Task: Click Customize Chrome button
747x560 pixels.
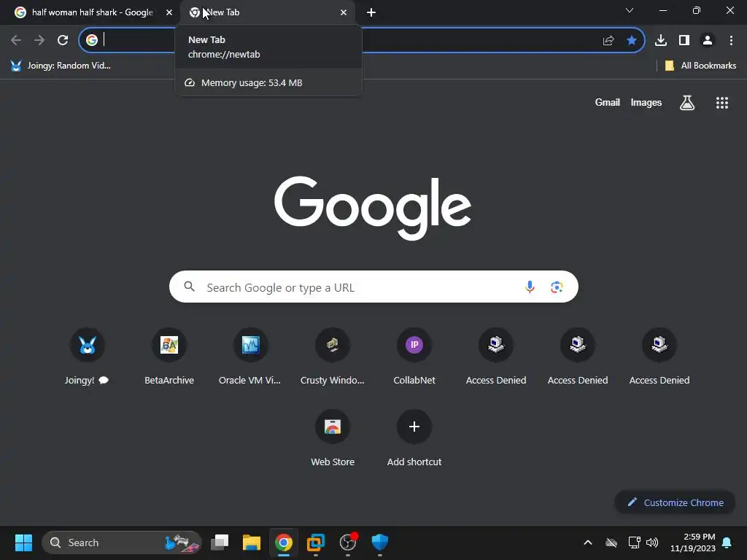Action: pos(675,502)
